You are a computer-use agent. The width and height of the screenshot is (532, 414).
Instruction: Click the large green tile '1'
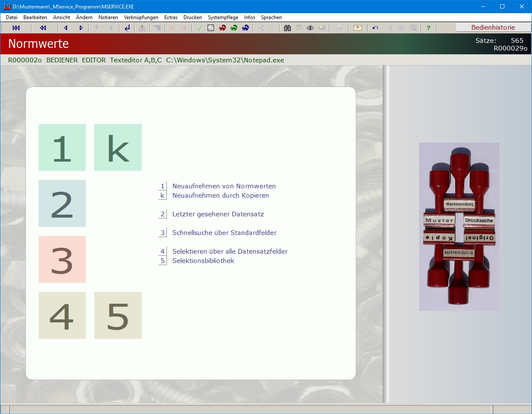(x=62, y=147)
